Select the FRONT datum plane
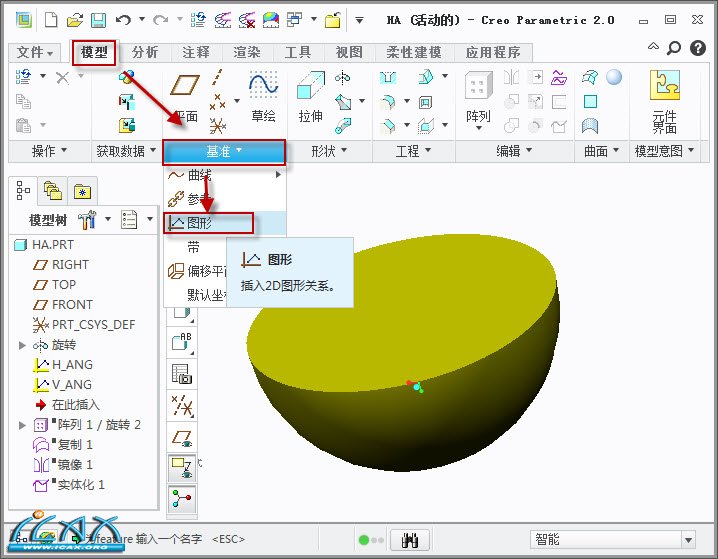 (x=72, y=305)
